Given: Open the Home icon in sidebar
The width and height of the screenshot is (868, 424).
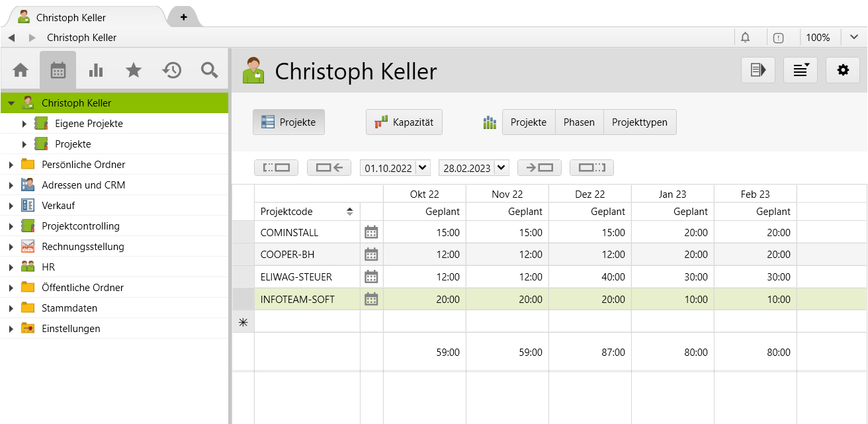Looking at the screenshot, I should (x=21, y=70).
